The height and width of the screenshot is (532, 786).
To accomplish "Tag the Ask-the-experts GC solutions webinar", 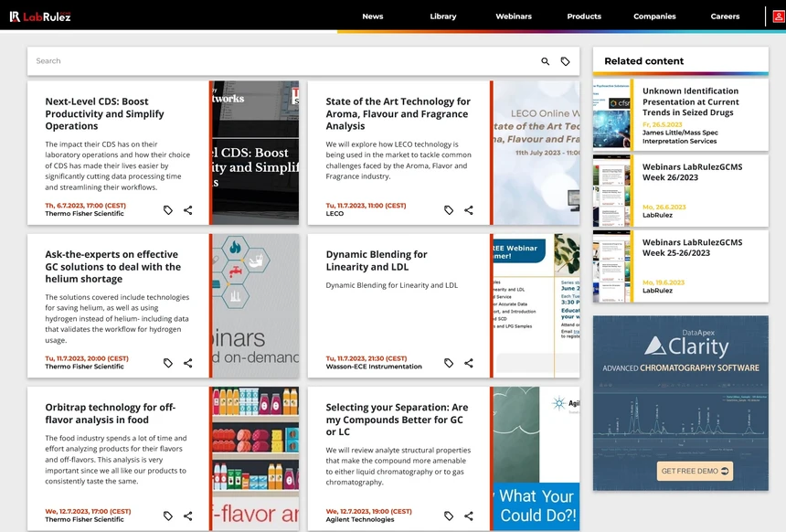I will [168, 363].
